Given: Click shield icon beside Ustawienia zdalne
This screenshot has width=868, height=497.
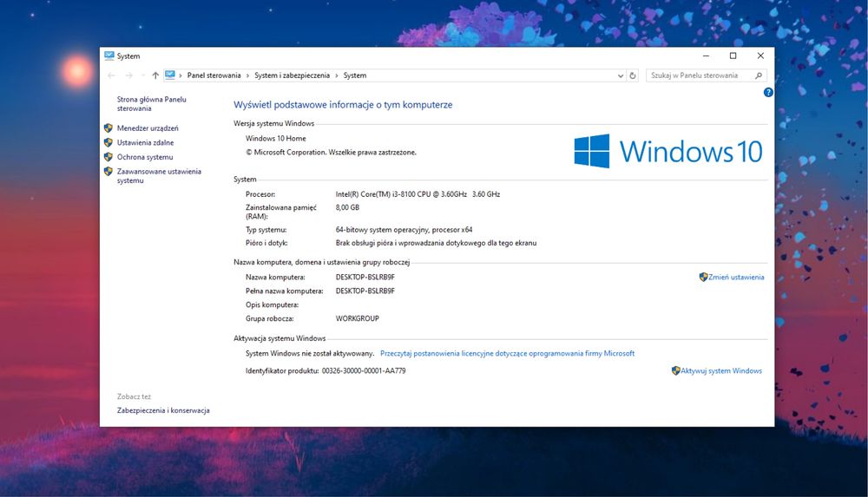Looking at the screenshot, I should pos(108,142).
